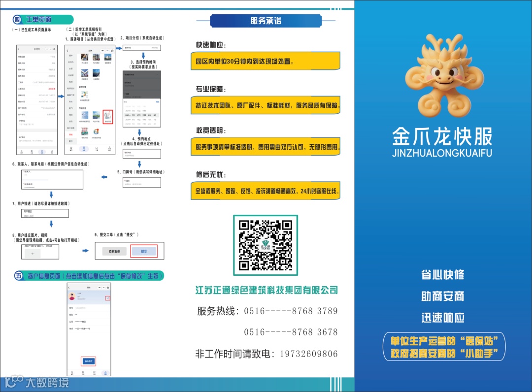532x392 pixels.
Task: Click the 专业保障: heading
Action: [x=211, y=89]
